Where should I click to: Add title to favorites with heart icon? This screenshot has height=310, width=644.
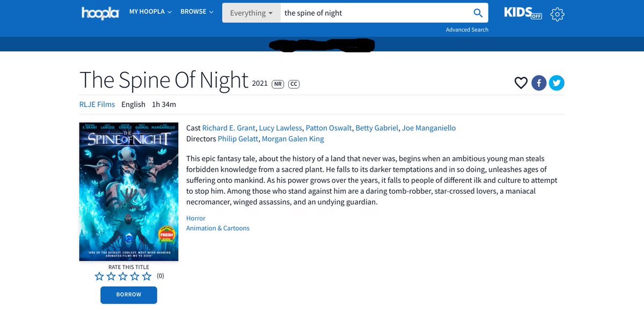(x=521, y=83)
